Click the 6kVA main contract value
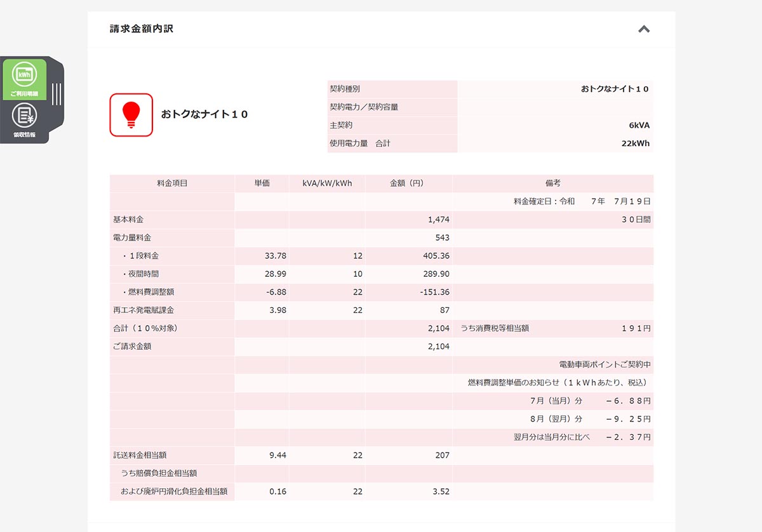 click(639, 126)
